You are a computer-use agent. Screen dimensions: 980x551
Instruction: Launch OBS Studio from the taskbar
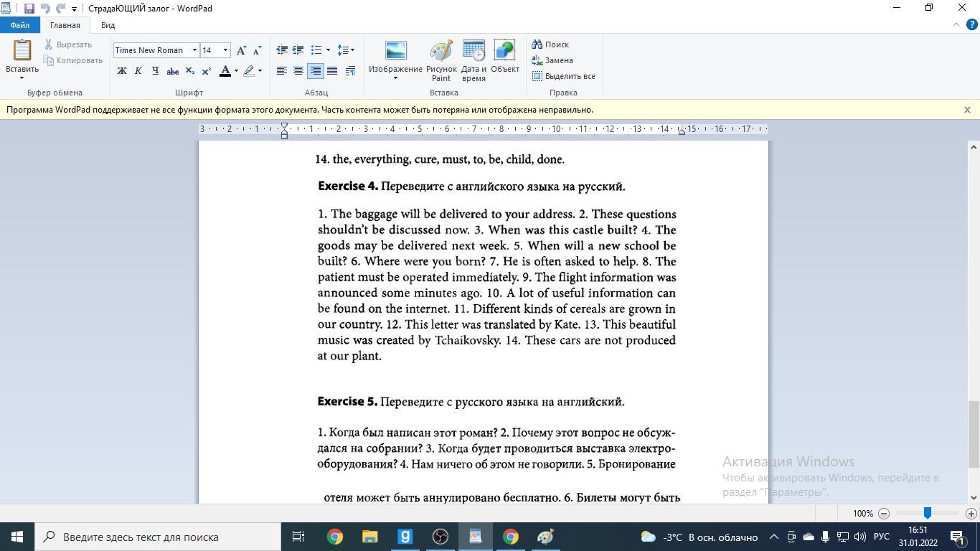coord(440,537)
